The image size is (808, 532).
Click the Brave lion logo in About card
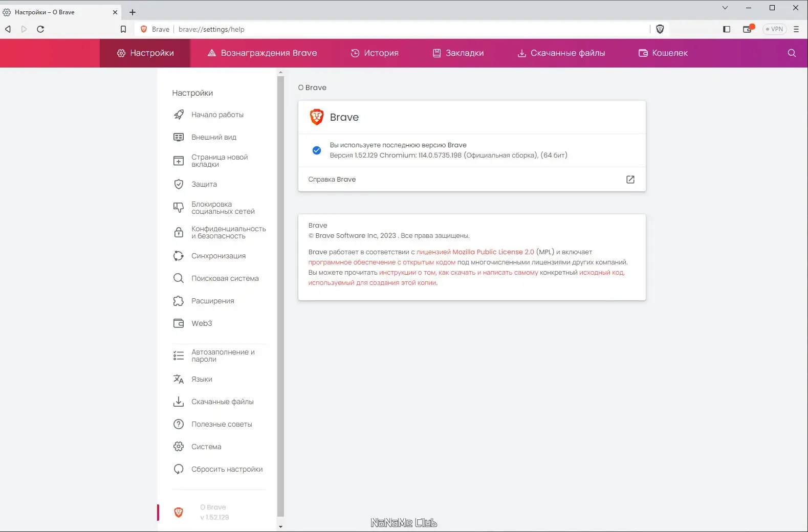tap(317, 117)
